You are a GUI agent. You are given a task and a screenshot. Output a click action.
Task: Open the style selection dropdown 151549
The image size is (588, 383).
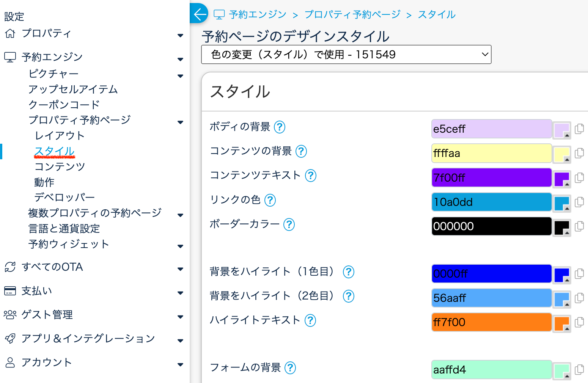click(x=346, y=55)
